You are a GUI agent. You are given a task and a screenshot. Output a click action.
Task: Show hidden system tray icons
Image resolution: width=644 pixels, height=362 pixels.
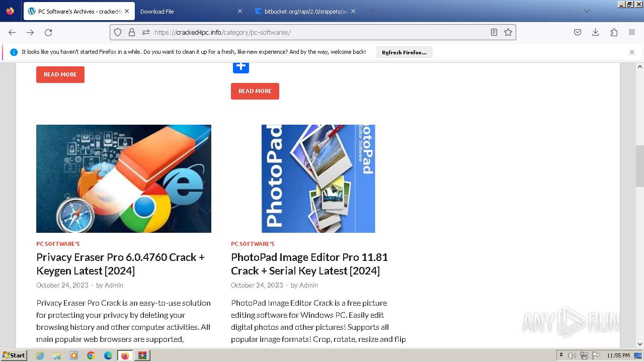[561, 355]
